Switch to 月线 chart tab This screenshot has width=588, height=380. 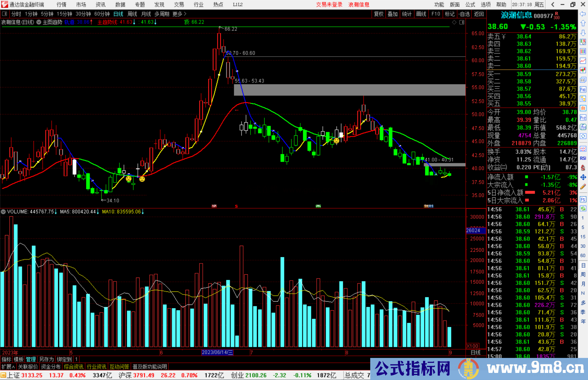click(146, 14)
